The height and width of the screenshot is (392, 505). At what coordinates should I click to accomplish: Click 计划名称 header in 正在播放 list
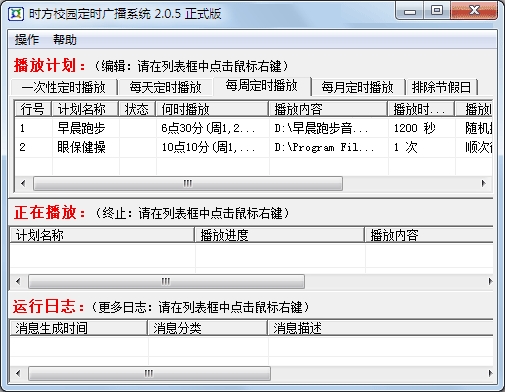point(102,235)
